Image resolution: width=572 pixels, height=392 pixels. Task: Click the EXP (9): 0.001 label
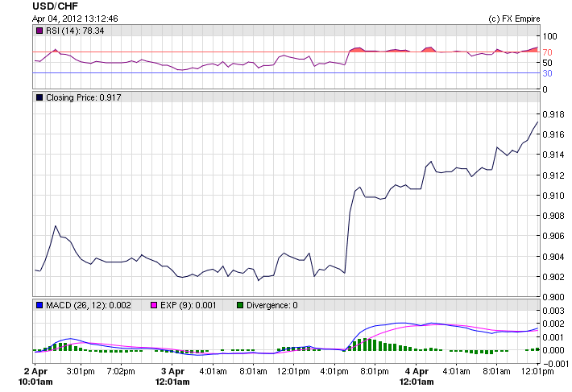pos(189,305)
